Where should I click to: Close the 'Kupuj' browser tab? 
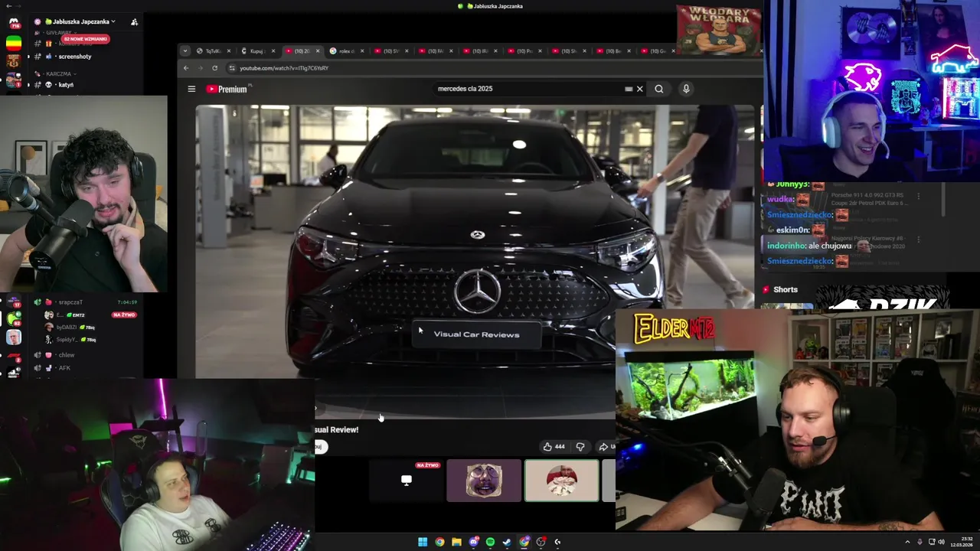coord(273,51)
